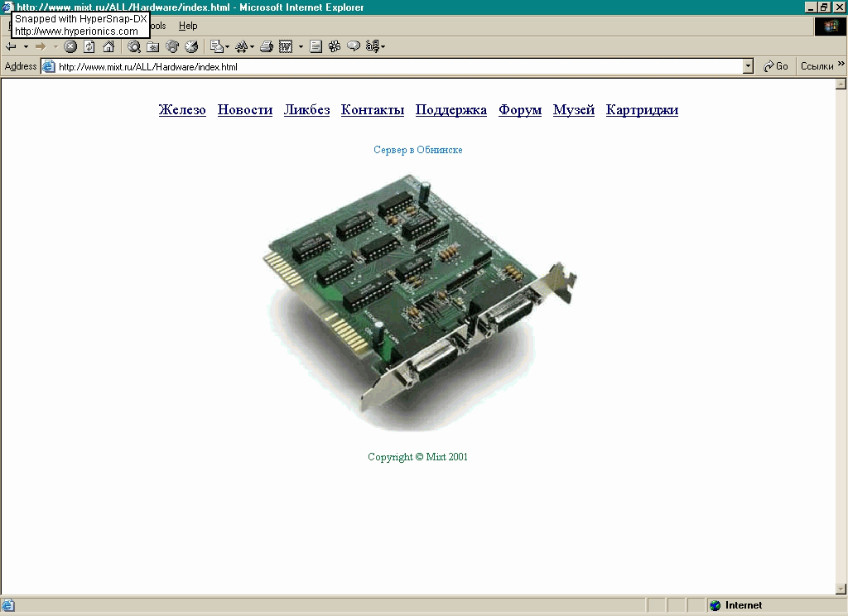The image size is (848, 616).
Task: Open the Forward history dropdown arrow
Action: [55, 47]
